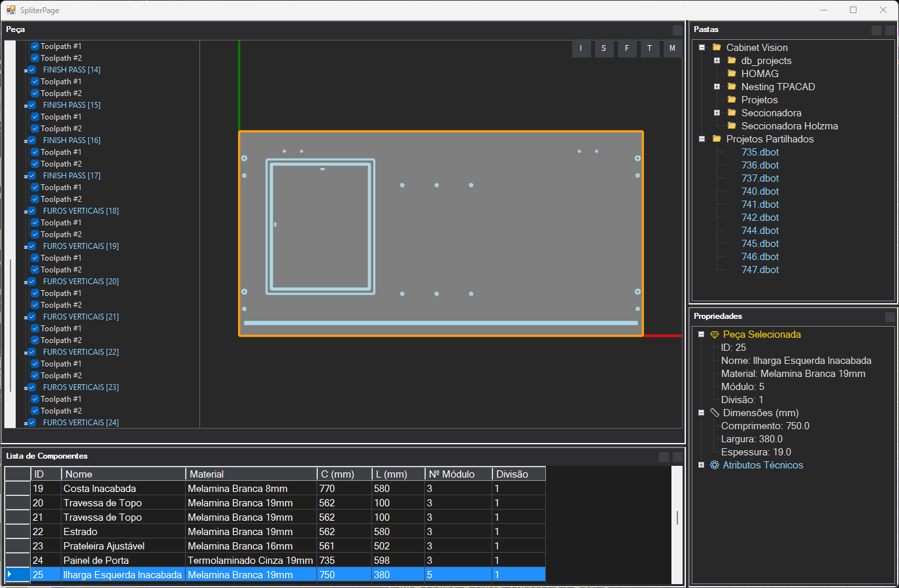
Task: Click the Peça Selecionada diamond icon
Action: click(715, 335)
